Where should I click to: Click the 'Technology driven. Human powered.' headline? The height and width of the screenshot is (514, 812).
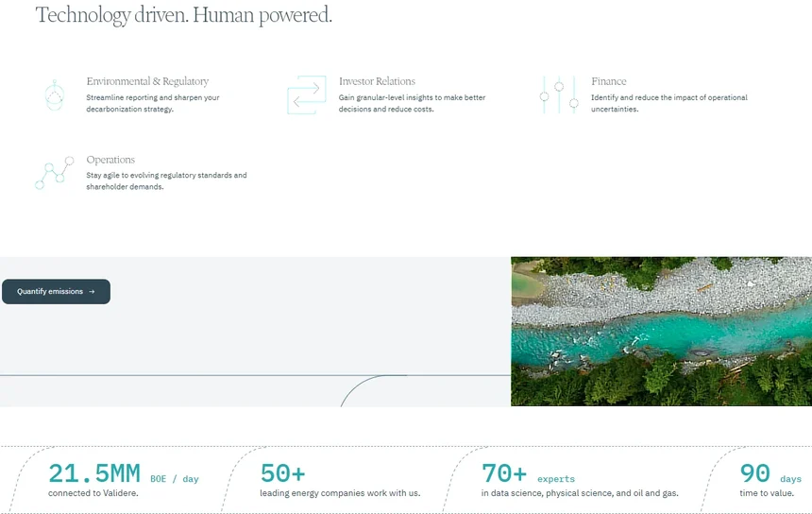183,15
